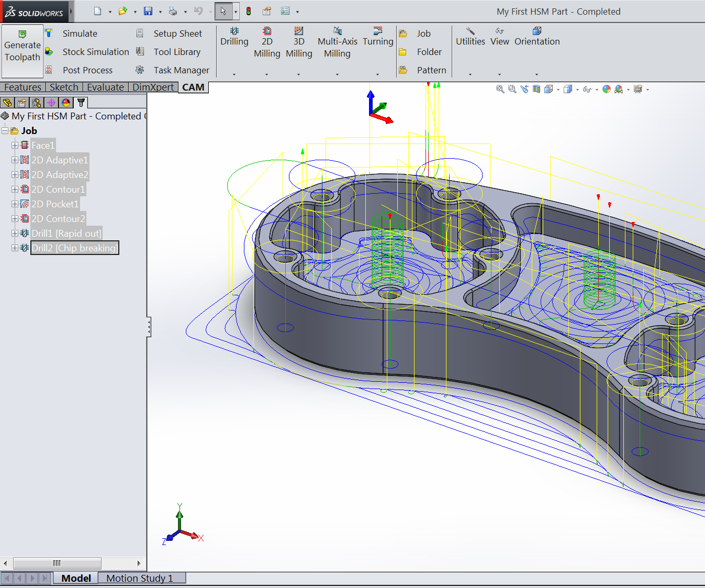Click the Edit Appearance color ball

point(607,90)
